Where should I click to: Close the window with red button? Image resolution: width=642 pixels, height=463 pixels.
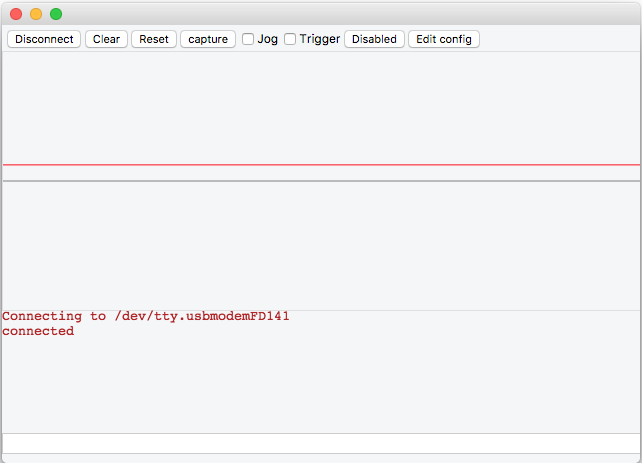tap(16, 14)
